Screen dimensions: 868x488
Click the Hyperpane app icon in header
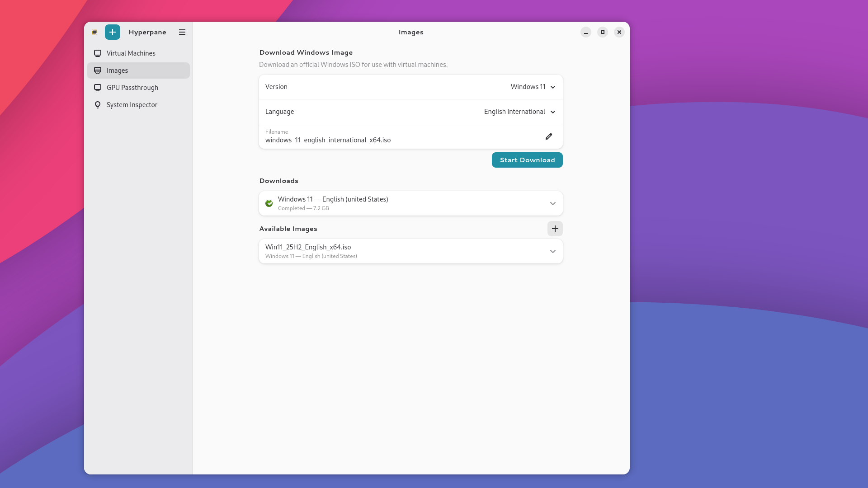tap(94, 32)
